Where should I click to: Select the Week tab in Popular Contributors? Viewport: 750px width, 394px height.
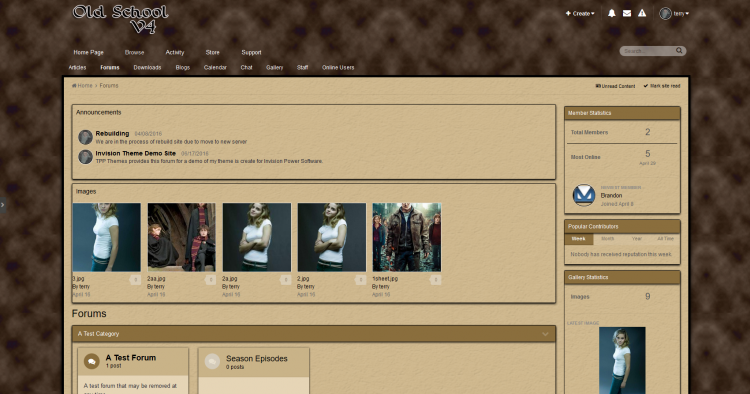point(579,239)
